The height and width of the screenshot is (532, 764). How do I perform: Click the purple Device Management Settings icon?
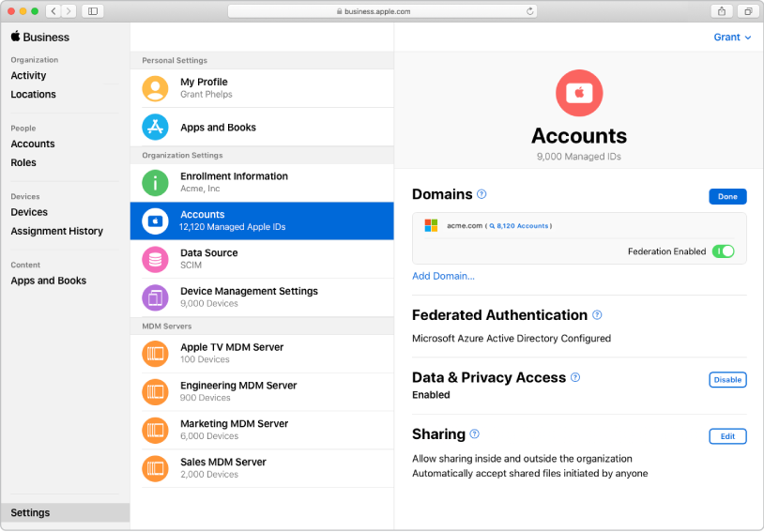pos(155,297)
